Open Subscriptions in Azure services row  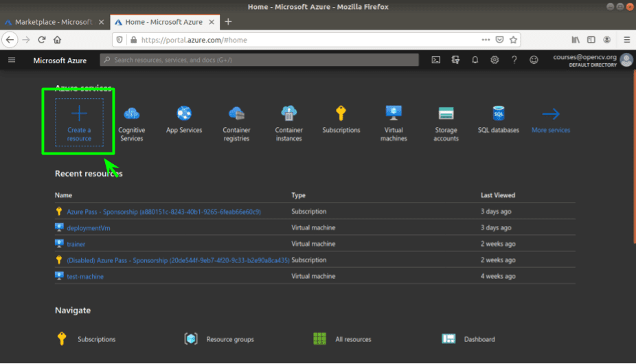[341, 120]
